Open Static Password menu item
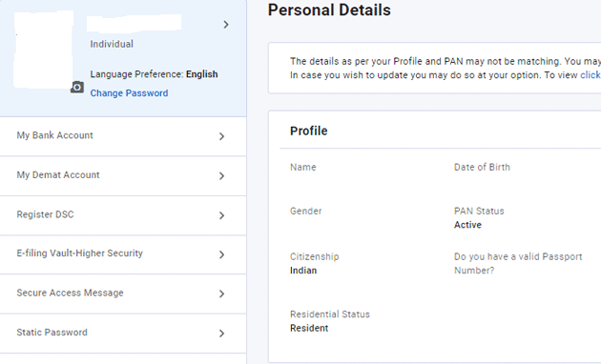The width and height of the screenshot is (601, 364). 123,333
